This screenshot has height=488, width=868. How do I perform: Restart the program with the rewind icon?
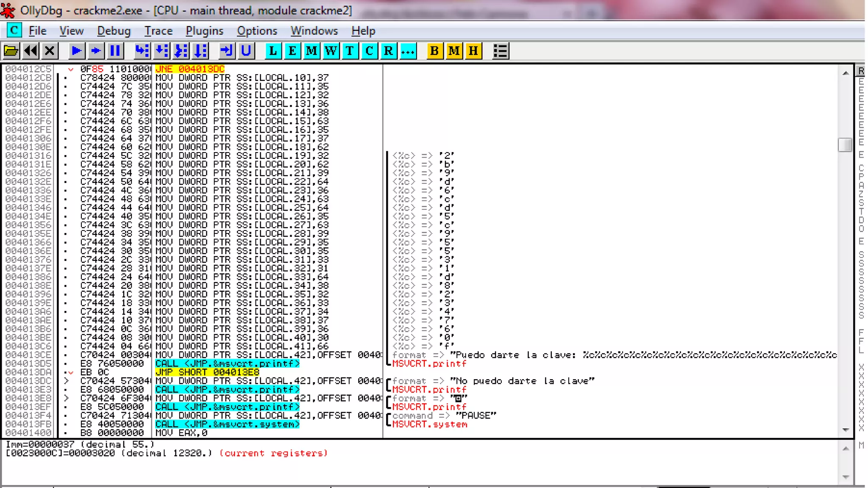point(31,51)
